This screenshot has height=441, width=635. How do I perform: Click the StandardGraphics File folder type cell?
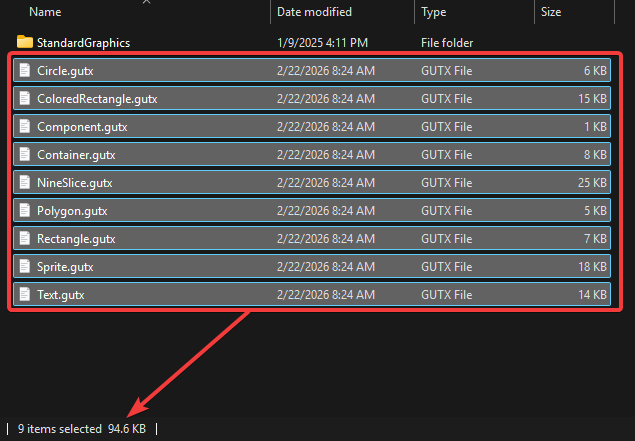coord(447,43)
